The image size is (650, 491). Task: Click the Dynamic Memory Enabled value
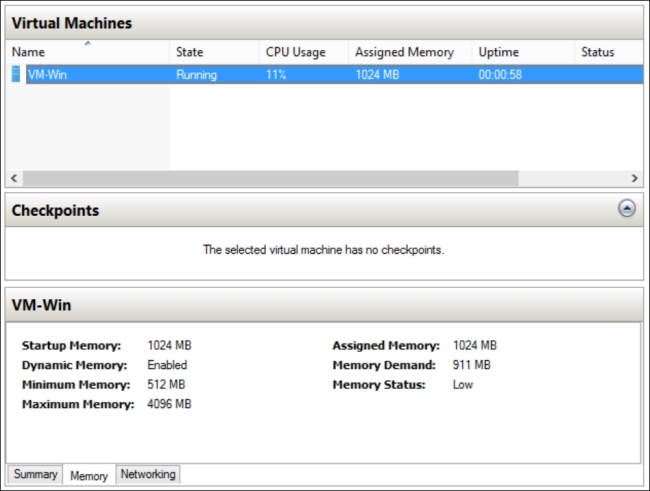point(167,365)
